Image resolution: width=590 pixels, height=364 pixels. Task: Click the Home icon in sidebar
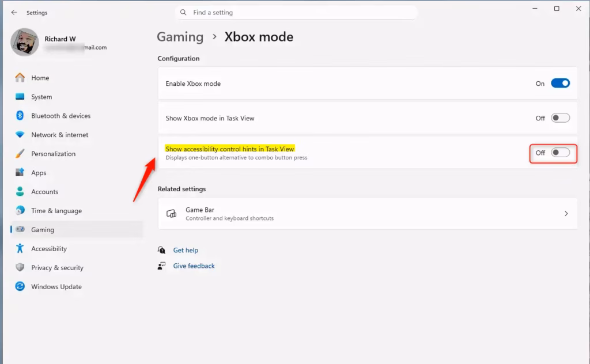coord(20,78)
